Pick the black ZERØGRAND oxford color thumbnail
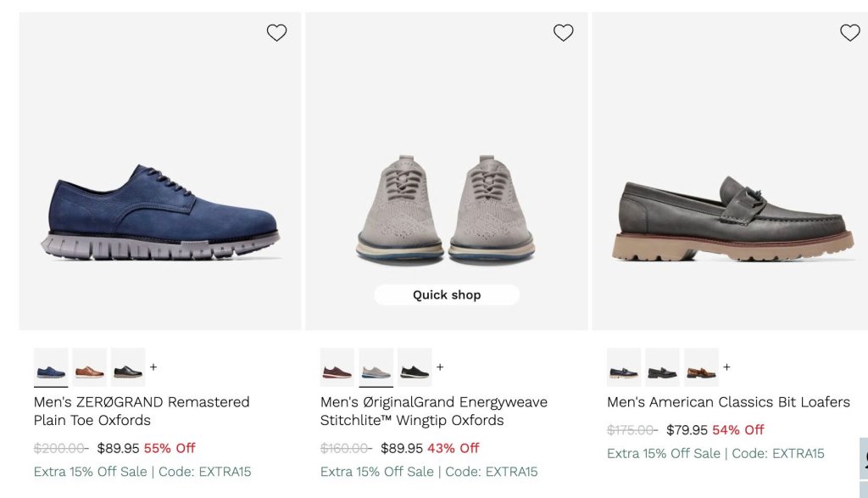The image size is (868, 498). [x=128, y=367]
